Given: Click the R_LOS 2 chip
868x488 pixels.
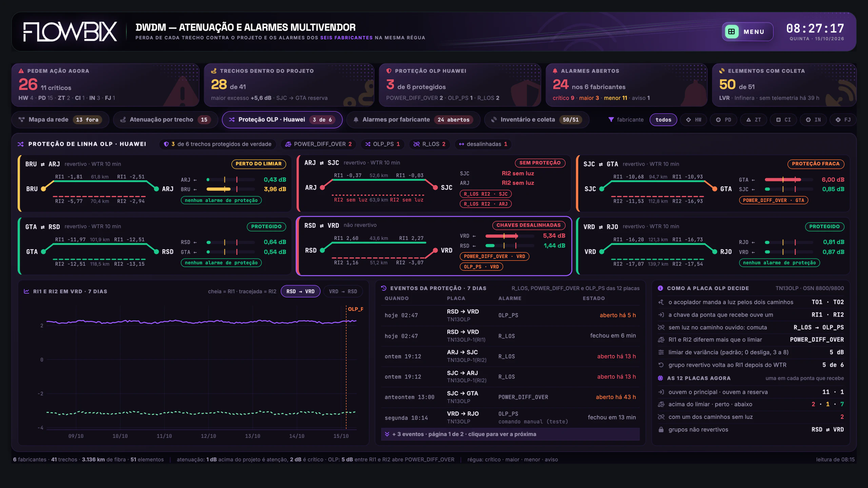Looking at the screenshot, I should 429,144.
